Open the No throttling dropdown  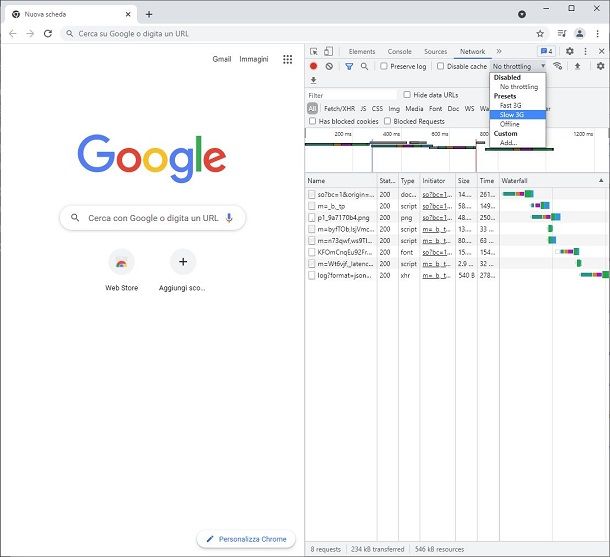[x=519, y=66]
